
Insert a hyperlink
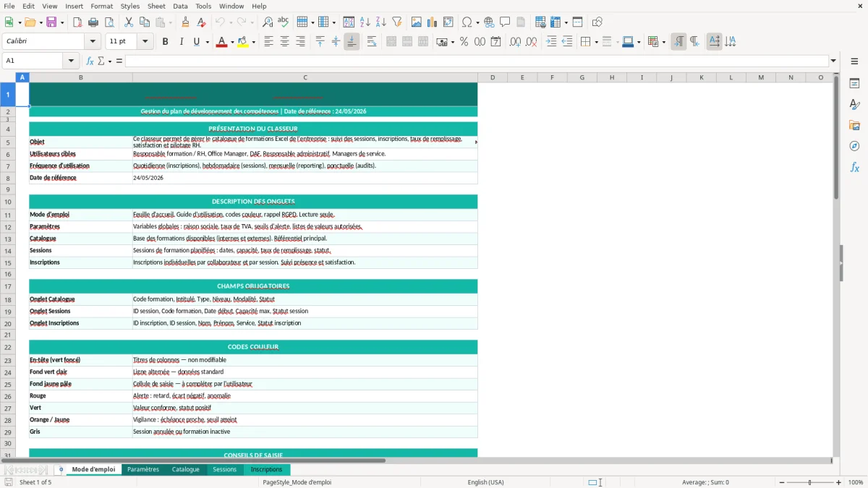pyautogui.click(x=490, y=22)
